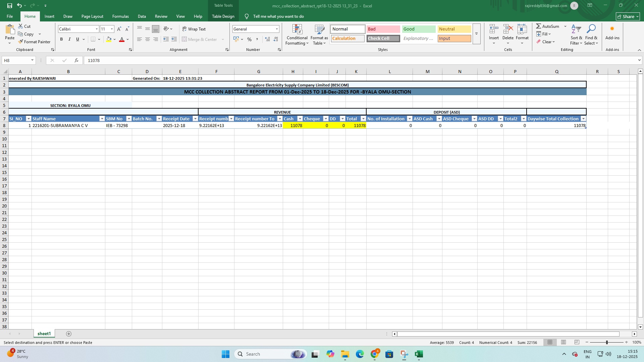Open Conditional Formatting menu
Viewport: 644px width, 362px height.
297,35
